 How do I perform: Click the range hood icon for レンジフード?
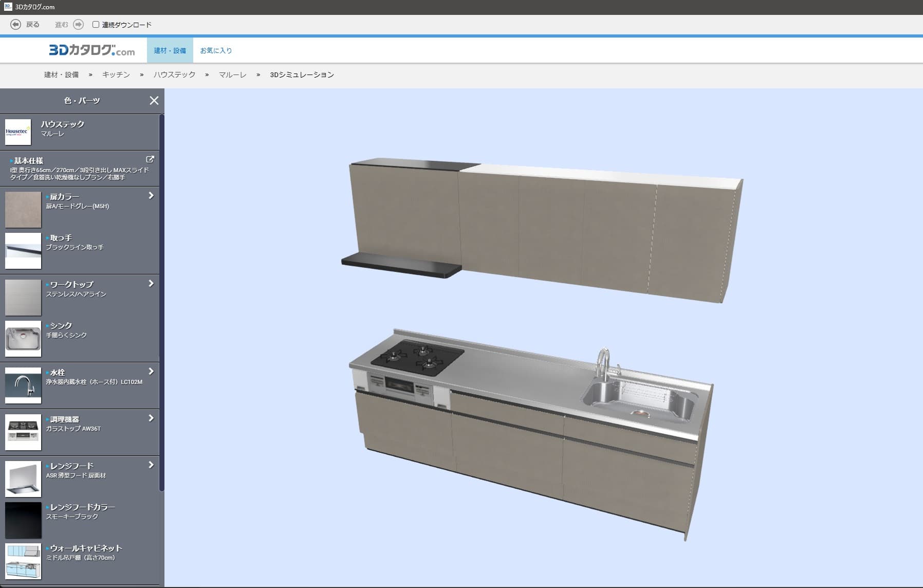point(23,479)
